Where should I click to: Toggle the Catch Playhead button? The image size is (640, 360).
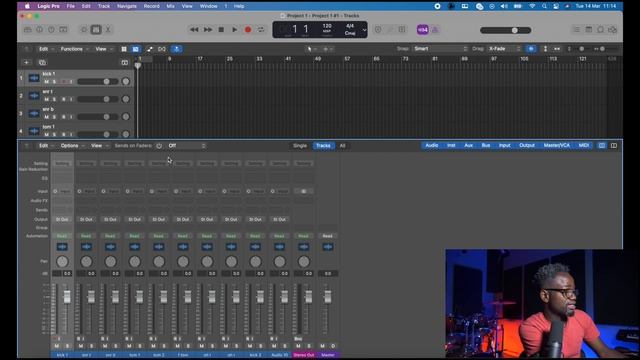click(176, 49)
